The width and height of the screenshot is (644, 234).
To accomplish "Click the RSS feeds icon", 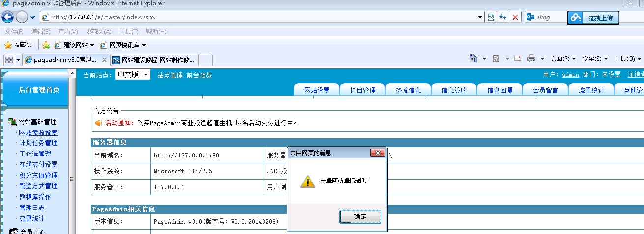I will (x=496, y=59).
